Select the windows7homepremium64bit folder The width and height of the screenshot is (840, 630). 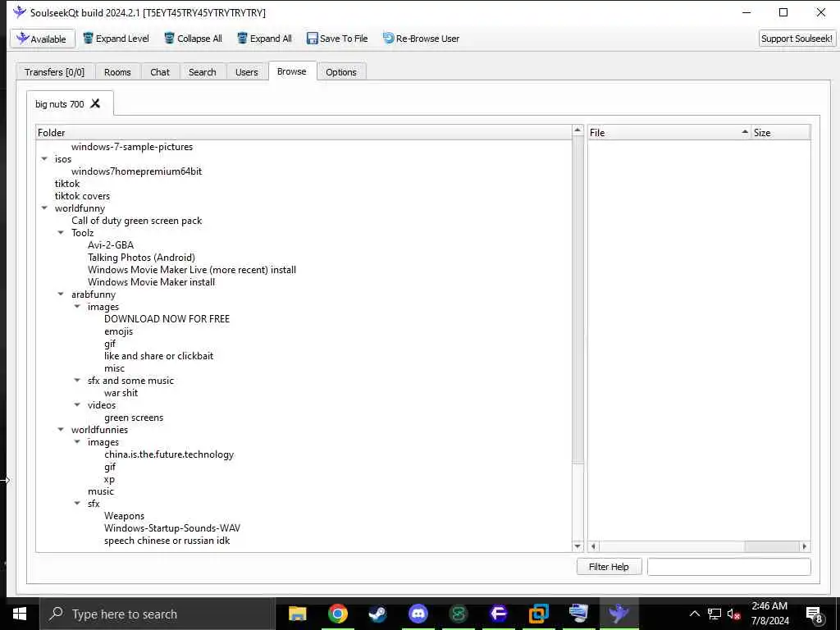(137, 171)
